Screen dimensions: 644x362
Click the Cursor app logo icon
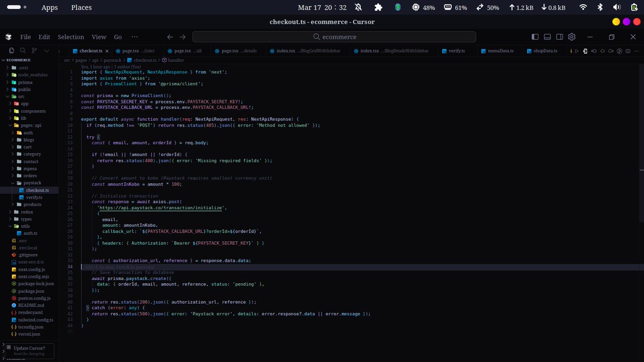[x=9, y=37]
